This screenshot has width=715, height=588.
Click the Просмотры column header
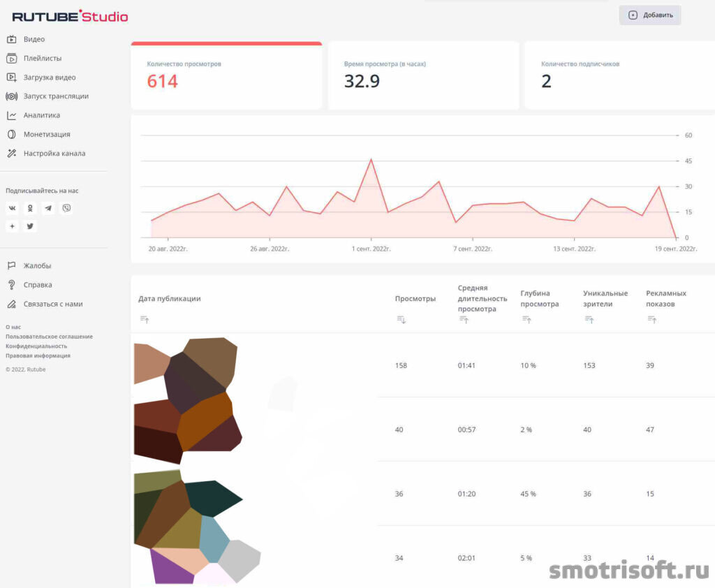(x=415, y=299)
